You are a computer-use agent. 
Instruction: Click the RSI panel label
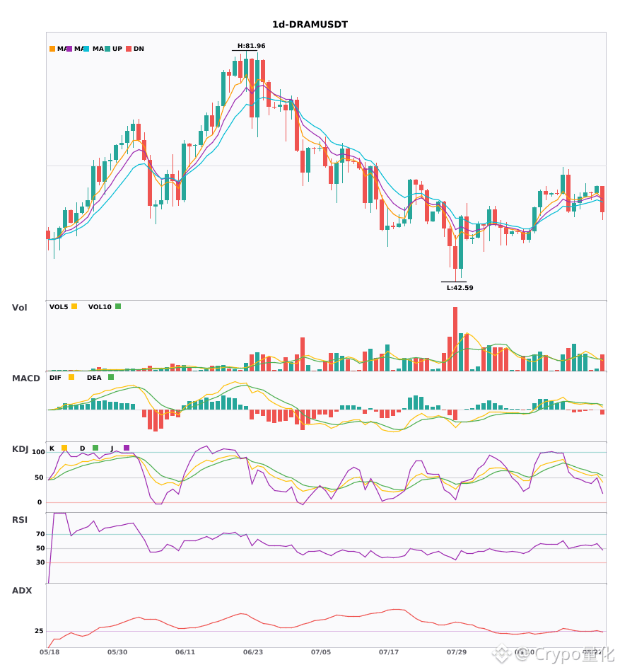(x=20, y=520)
